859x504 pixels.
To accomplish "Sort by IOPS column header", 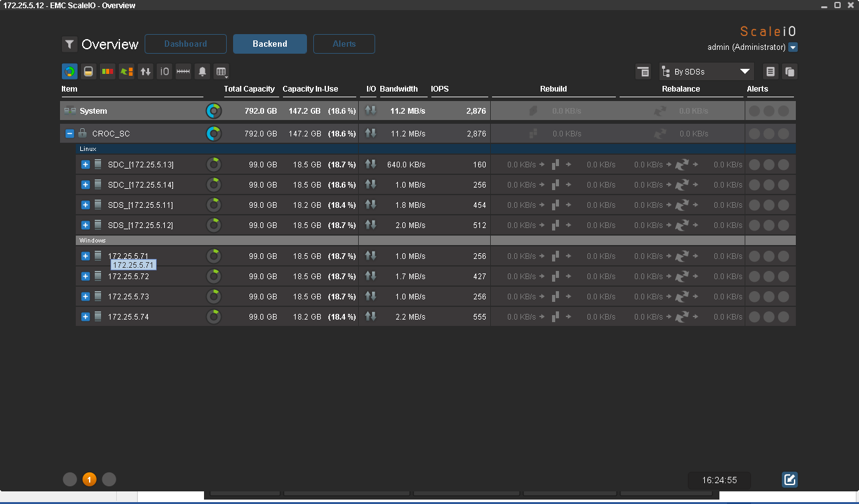I will pos(440,89).
